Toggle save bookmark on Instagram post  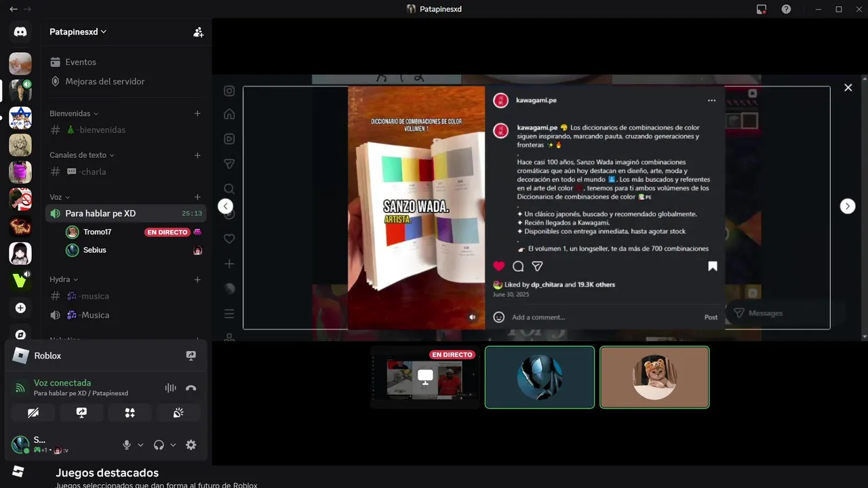(x=713, y=266)
